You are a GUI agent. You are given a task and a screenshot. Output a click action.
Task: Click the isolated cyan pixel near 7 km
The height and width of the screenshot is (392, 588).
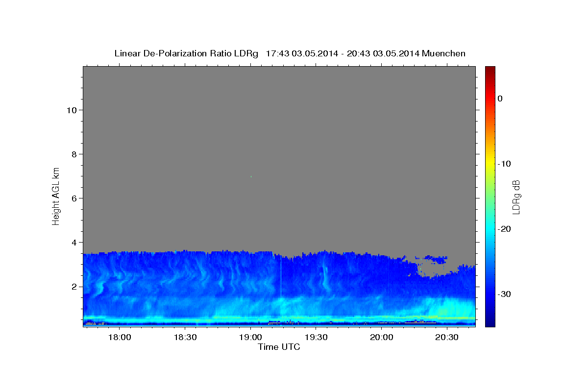(x=251, y=176)
